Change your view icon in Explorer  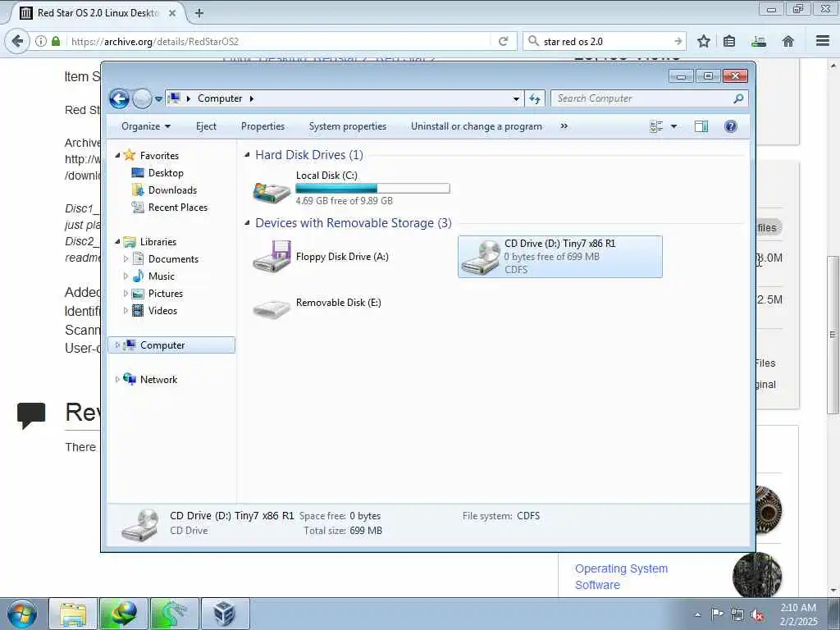656,126
